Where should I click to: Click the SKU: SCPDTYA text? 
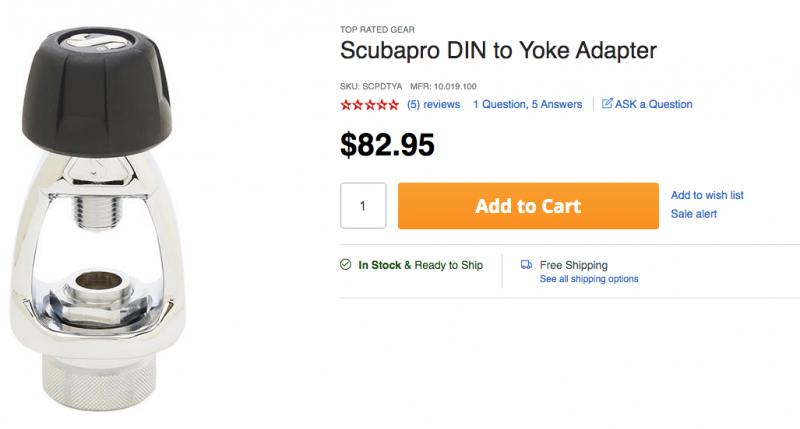[x=372, y=87]
